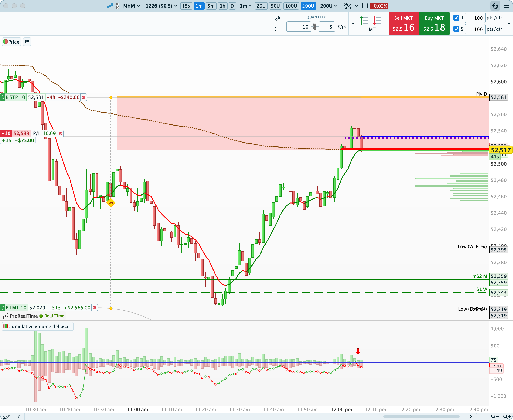This screenshot has height=420, width=513.
Task: Expand the 1m timeframe dropdown
Action: pyautogui.click(x=246, y=6)
